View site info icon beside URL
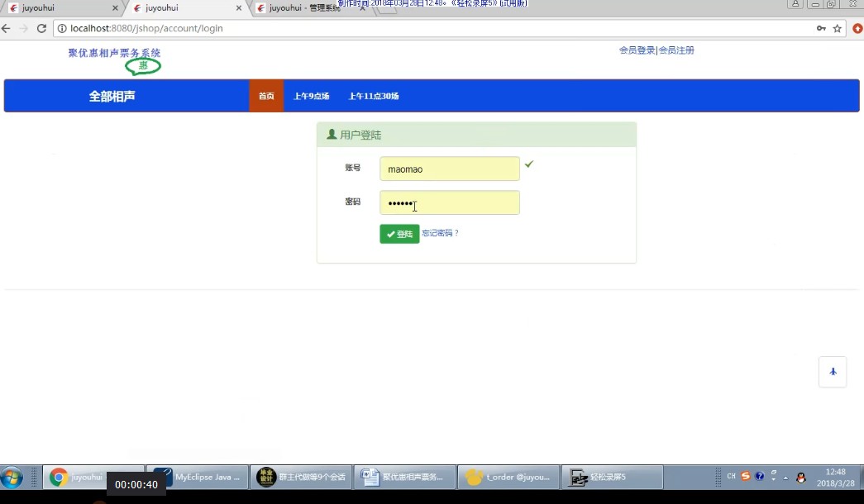Viewport: 864px width, 504px height. (62, 28)
